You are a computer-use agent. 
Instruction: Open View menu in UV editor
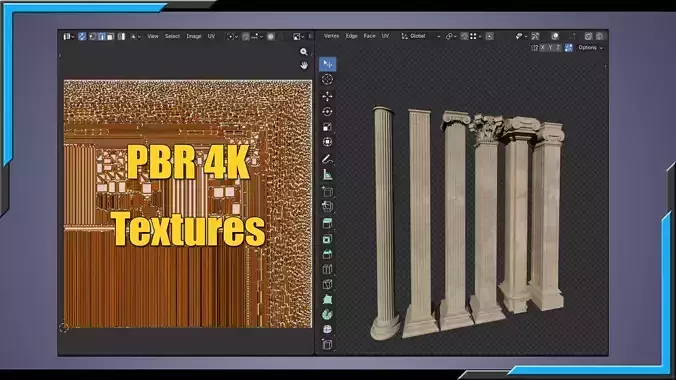(153, 37)
